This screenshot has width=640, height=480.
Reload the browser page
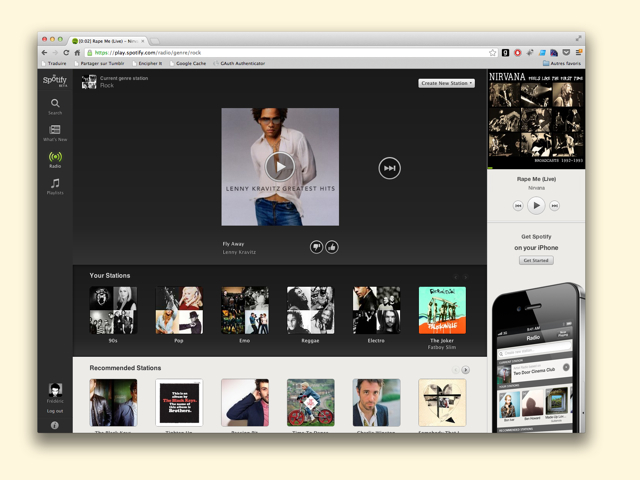point(66,53)
